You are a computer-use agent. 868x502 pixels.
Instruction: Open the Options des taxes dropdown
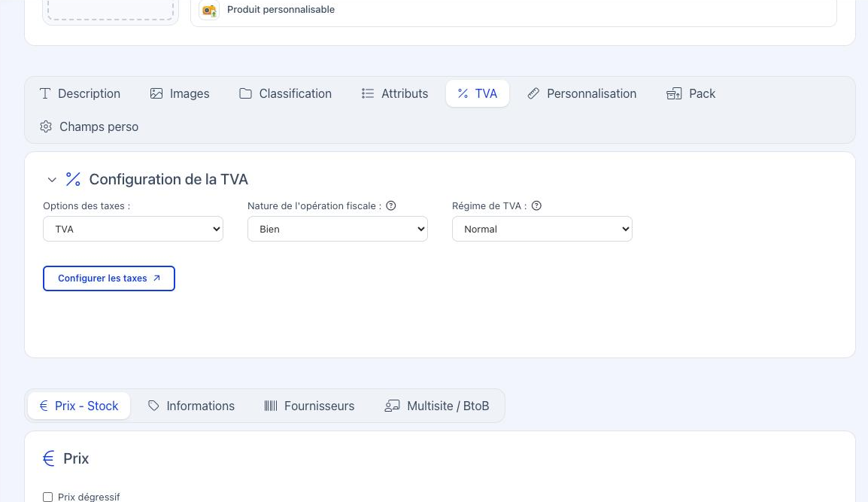coord(133,229)
